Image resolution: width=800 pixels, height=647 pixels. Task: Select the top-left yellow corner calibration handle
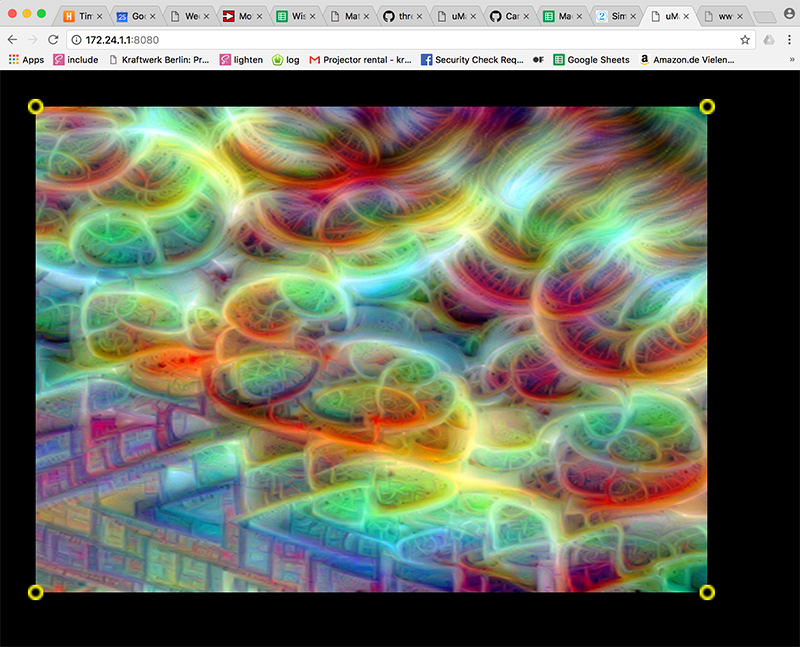tap(36, 104)
